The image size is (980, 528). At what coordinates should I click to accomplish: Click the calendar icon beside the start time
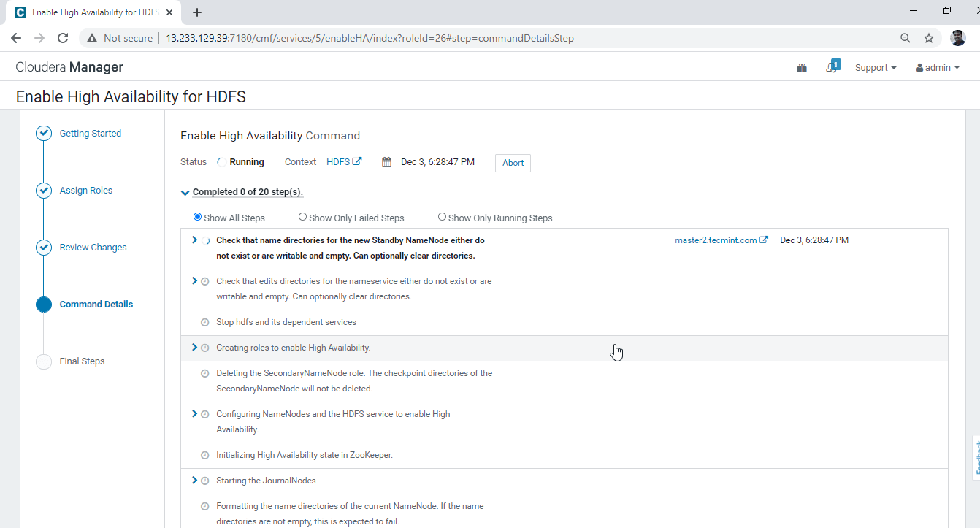387,162
